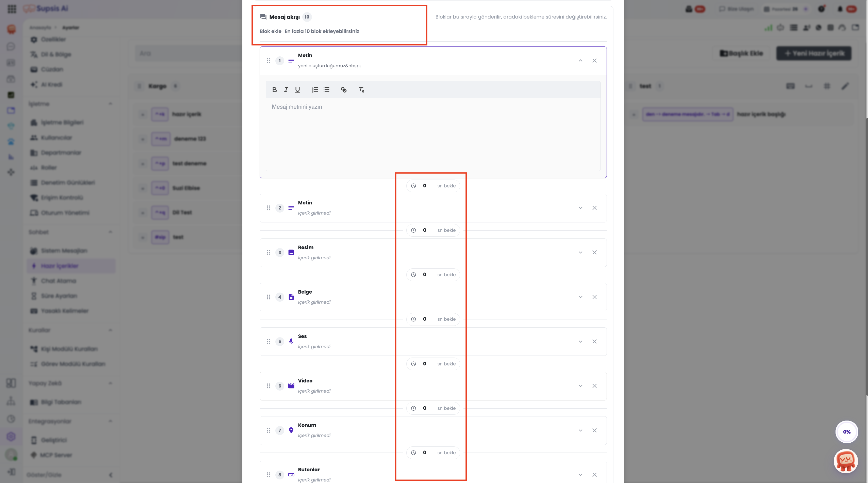This screenshot has height=483, width=868.
Task: Click the Resim image block icon
Action: tap(291, 252)
